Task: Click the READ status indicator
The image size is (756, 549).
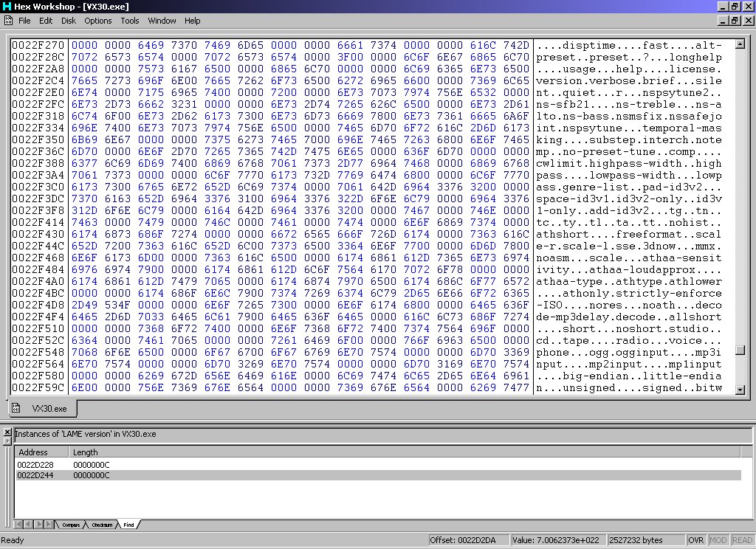Action: [742, 540]
